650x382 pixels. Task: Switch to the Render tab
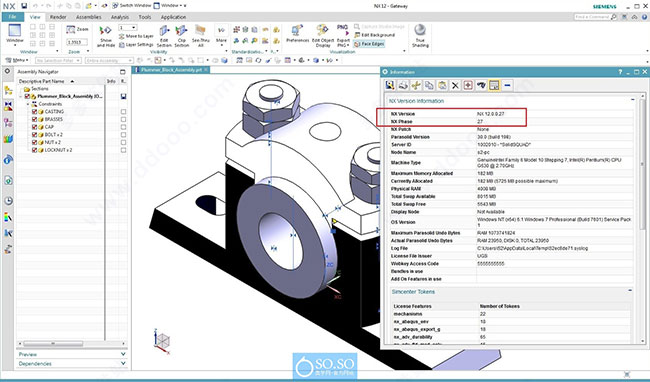(x=58, y=17)
